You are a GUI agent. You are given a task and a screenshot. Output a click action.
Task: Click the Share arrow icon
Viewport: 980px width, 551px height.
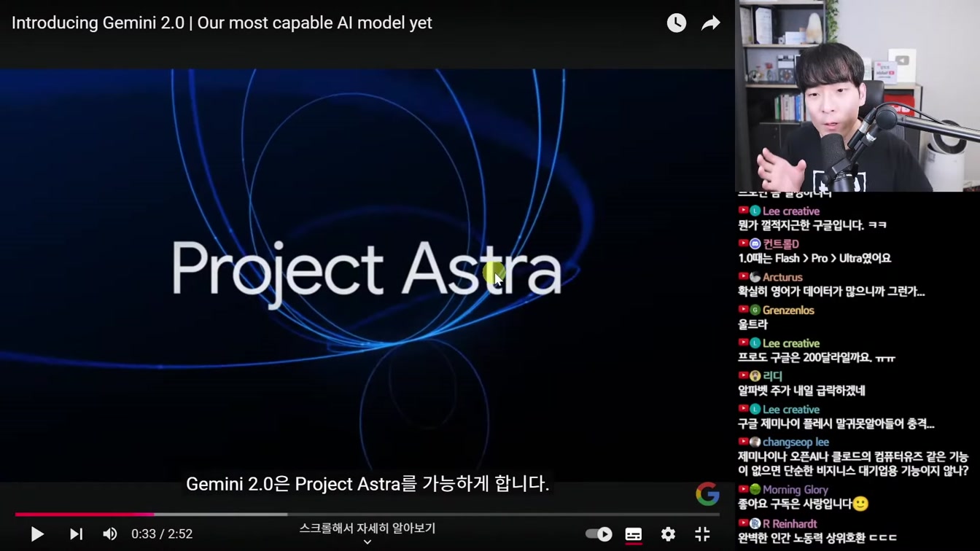coord(710,23)
